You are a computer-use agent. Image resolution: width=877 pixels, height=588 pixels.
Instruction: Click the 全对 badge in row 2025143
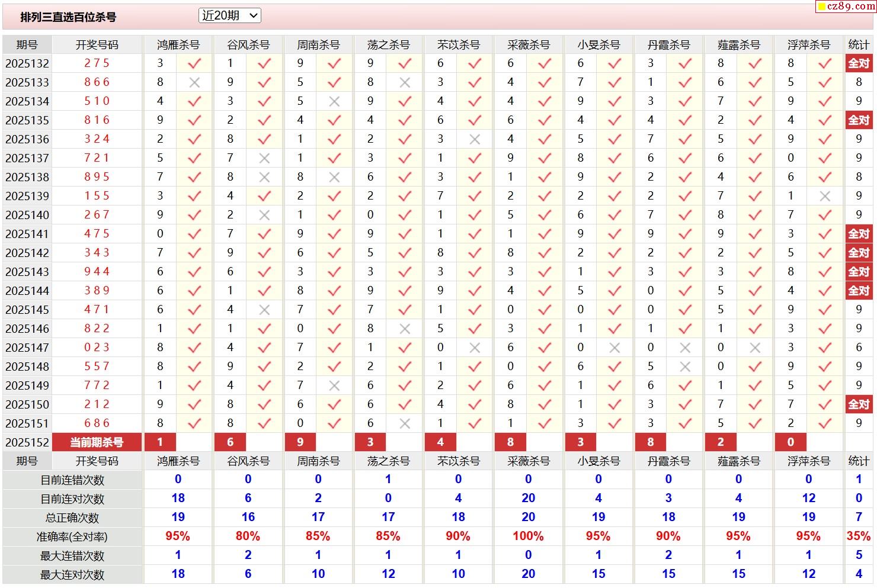[859, 272]
